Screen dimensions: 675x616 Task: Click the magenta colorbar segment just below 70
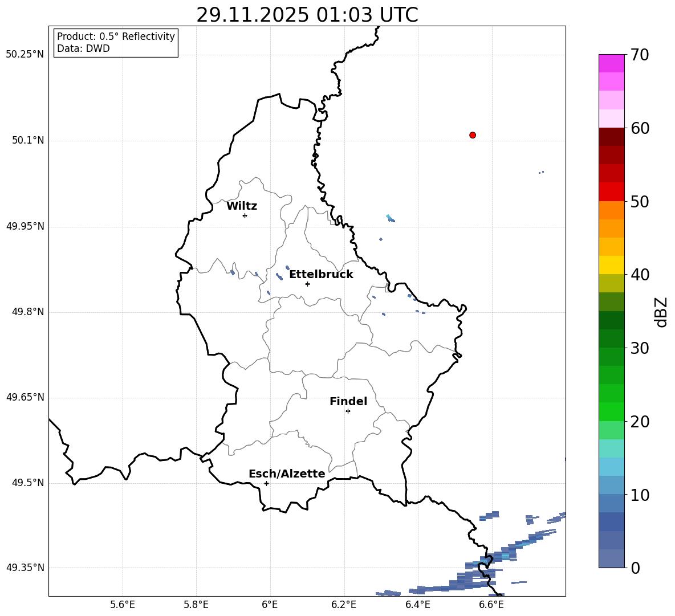coord(611,63)
